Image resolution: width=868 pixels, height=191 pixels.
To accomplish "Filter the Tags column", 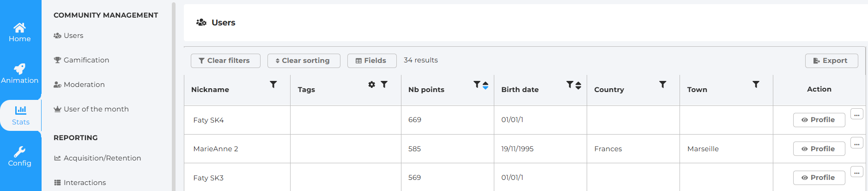I will coord(384,85).
